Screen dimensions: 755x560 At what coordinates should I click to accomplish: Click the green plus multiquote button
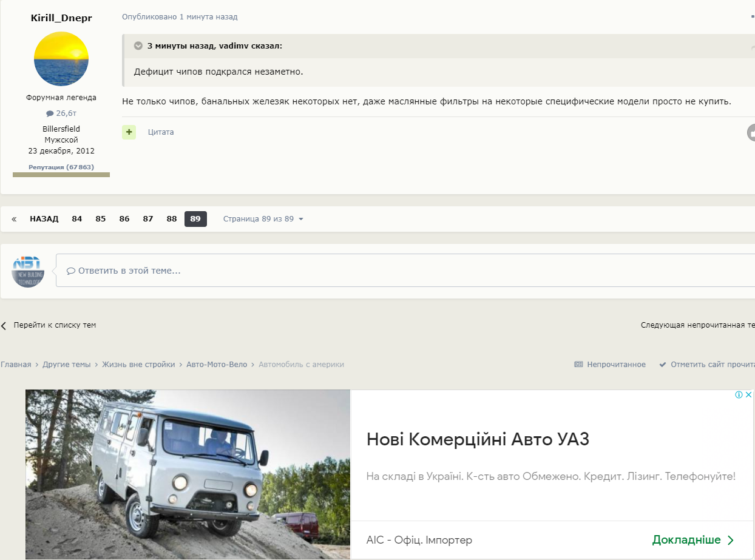pos(129,132)
